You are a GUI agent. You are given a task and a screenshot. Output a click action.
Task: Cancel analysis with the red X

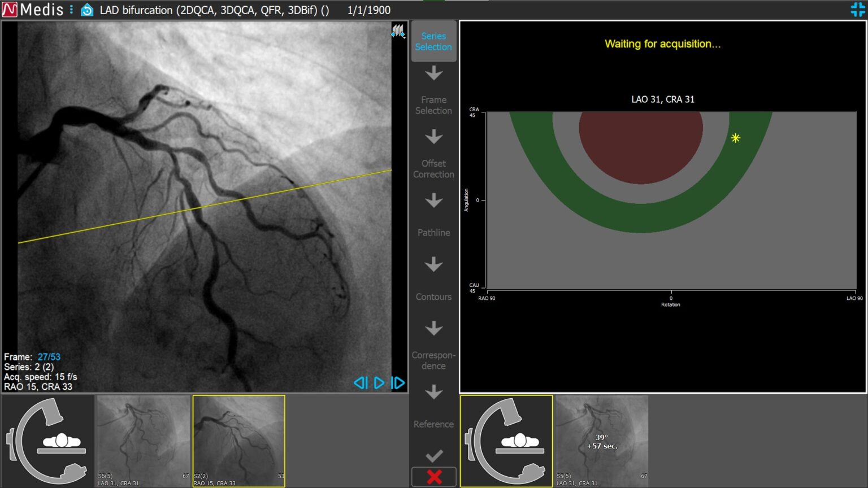pyautogui.click(x=434, y=477)
